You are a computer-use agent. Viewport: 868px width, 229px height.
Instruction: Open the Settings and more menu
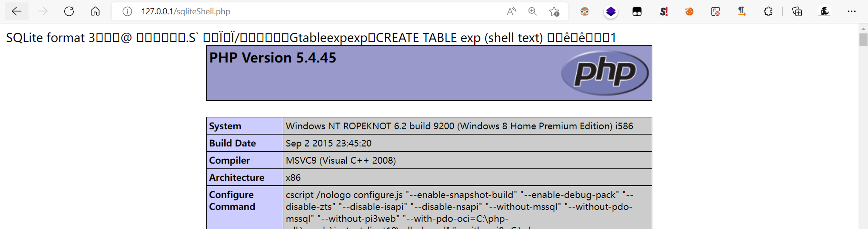click(x=852, y=11)
